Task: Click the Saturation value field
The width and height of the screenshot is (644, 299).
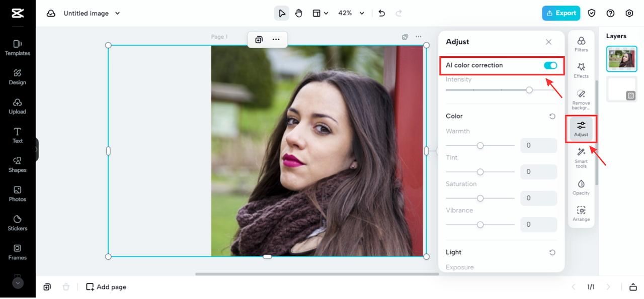Action: 538,198
